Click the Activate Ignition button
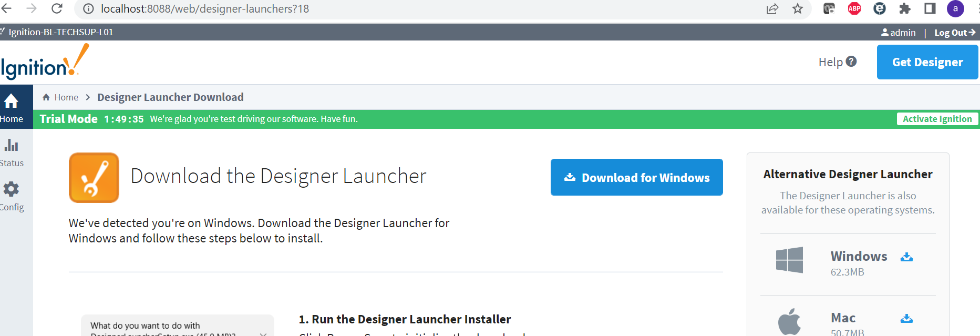The height and width of the screenshot is (336, 980). 937,119
